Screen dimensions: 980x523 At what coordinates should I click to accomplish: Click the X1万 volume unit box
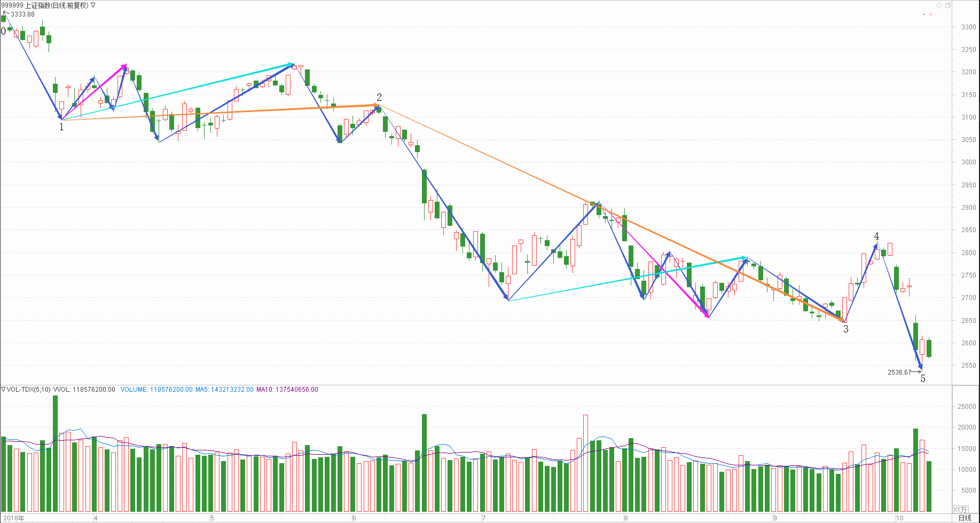click(960, 510)
